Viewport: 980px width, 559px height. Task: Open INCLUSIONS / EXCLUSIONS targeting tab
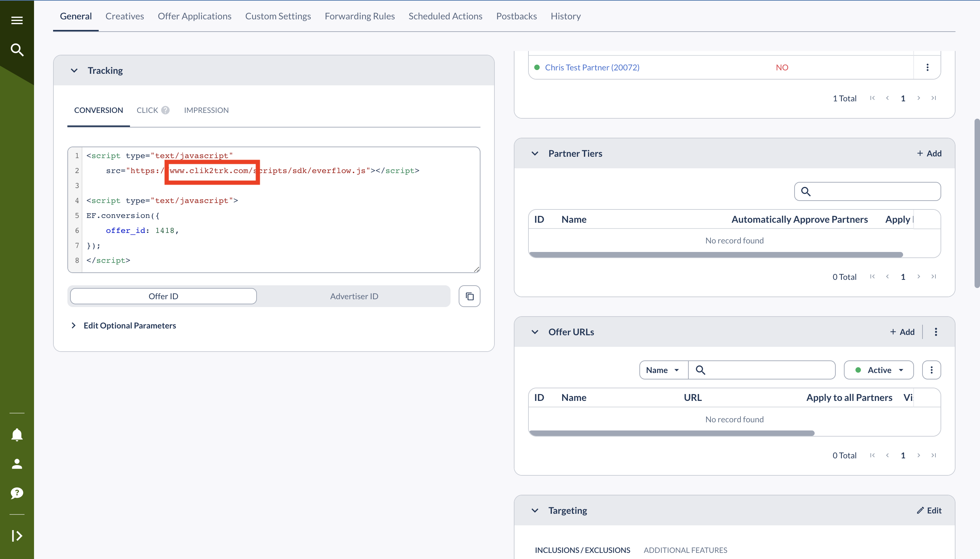(583, 550)
